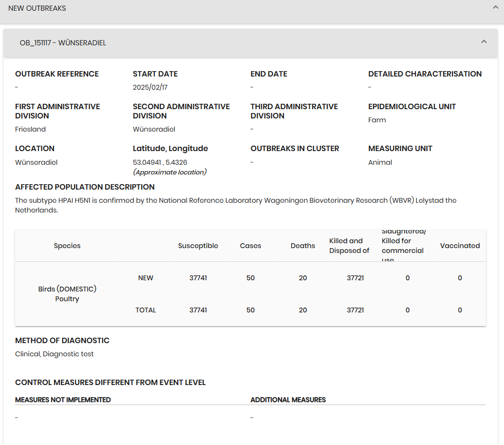Click the MEASURES NOT IMPLEMENTED heading
This screenshot has height=445, width=504.
[x=63, y=400]
